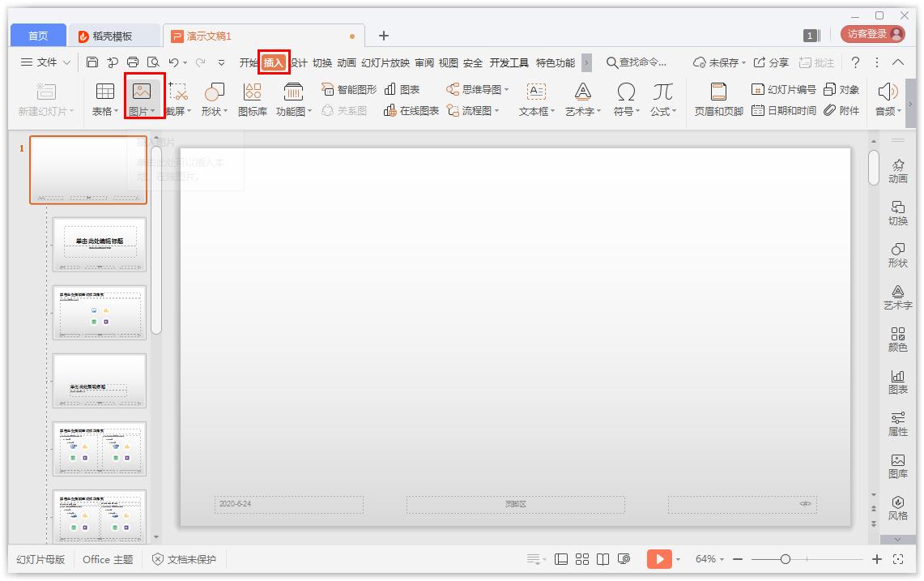Insert a 图表 (chart)
Image resolution: width=924 pixels, height=581 pixels.
(405, 89)
